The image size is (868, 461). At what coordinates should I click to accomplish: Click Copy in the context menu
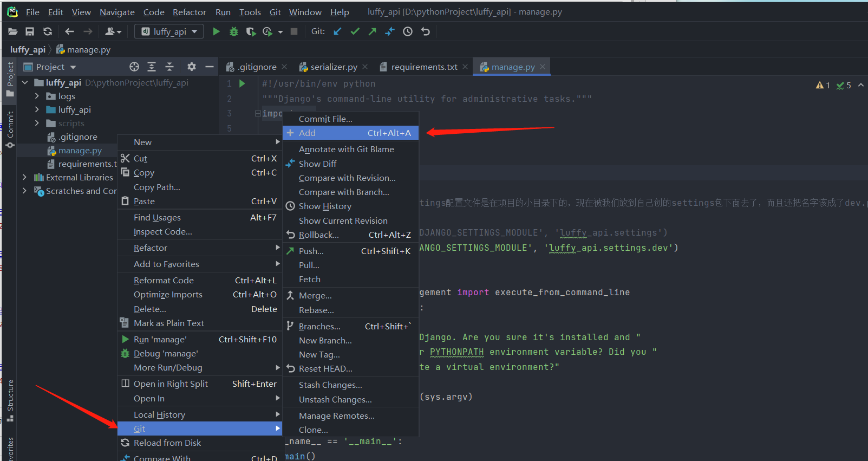click(199, 173)
